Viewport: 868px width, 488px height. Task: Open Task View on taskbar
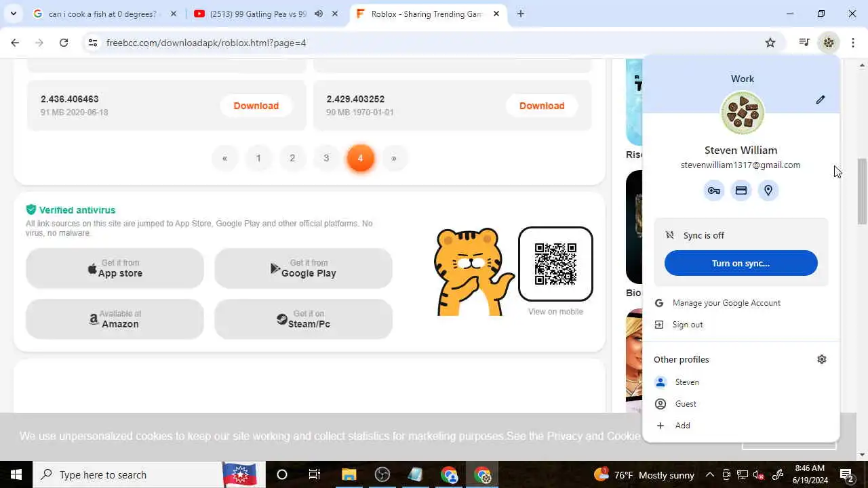315,474
